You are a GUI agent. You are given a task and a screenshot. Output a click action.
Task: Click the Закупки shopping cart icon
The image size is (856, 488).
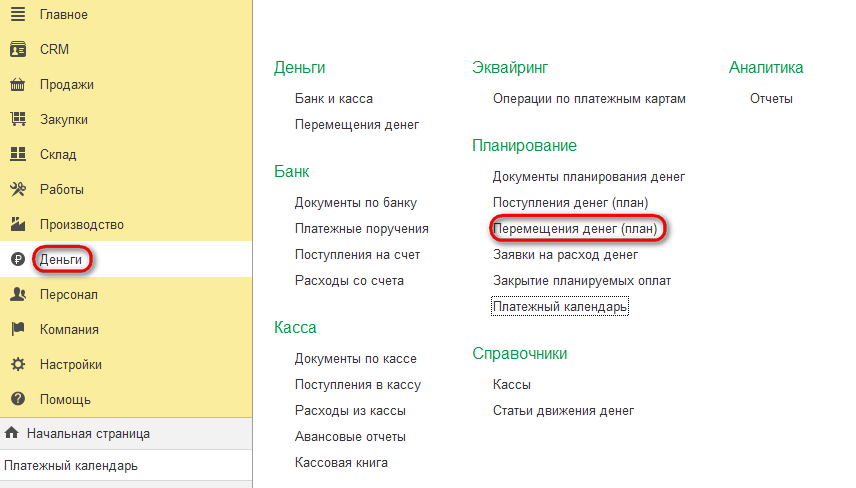click(x=18, y=119)
